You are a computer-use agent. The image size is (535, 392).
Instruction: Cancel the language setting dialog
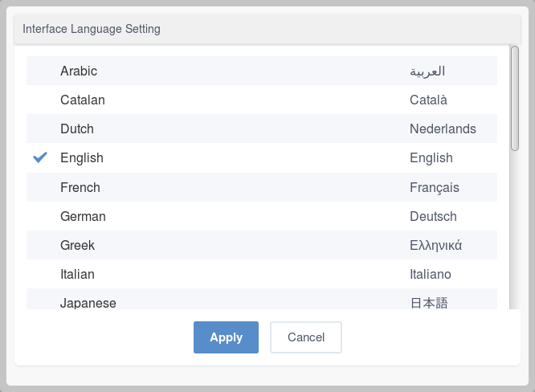tap(306, 337)
